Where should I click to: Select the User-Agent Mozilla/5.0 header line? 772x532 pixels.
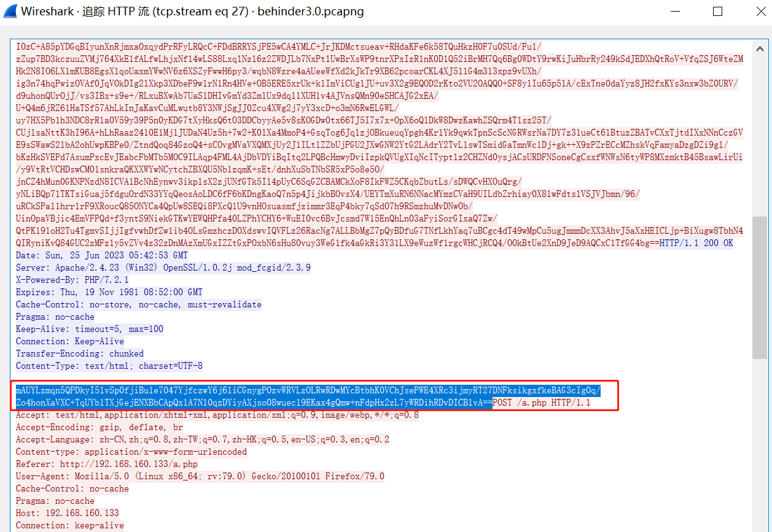click(x=200, y=476)
